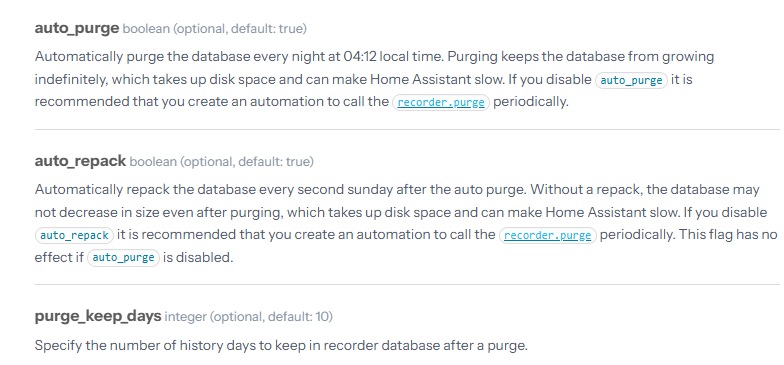Click auto_purge code chip before 'is disabled'
The width and height of the screenshot is (784, 365).
pyautogui.click(x=123, y=258)
